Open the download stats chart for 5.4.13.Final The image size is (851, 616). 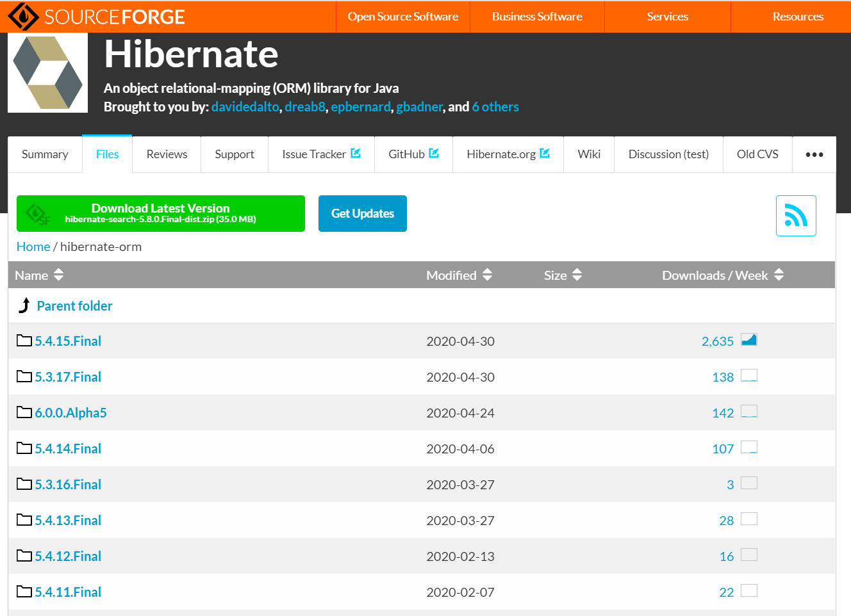tap(749, 519)
